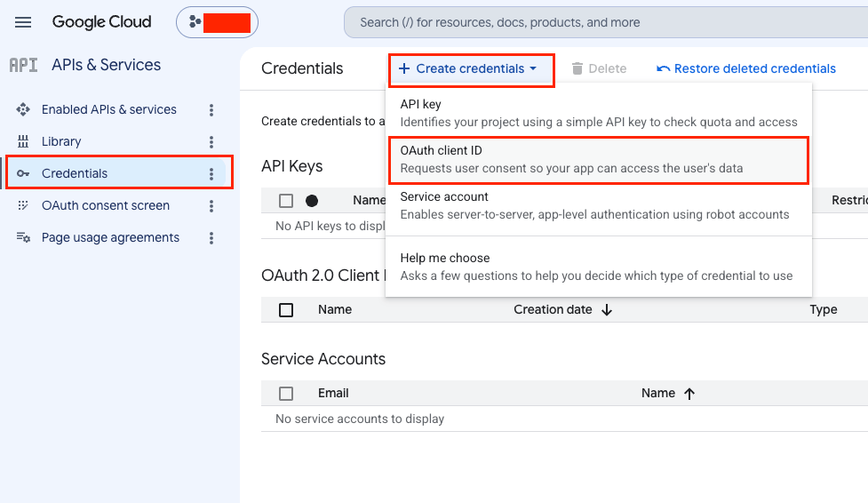The height and width of the screenshot is (503, 868).
Task: Click the Name column up arrow in Service Accounts
Action: tap(689, 394)
